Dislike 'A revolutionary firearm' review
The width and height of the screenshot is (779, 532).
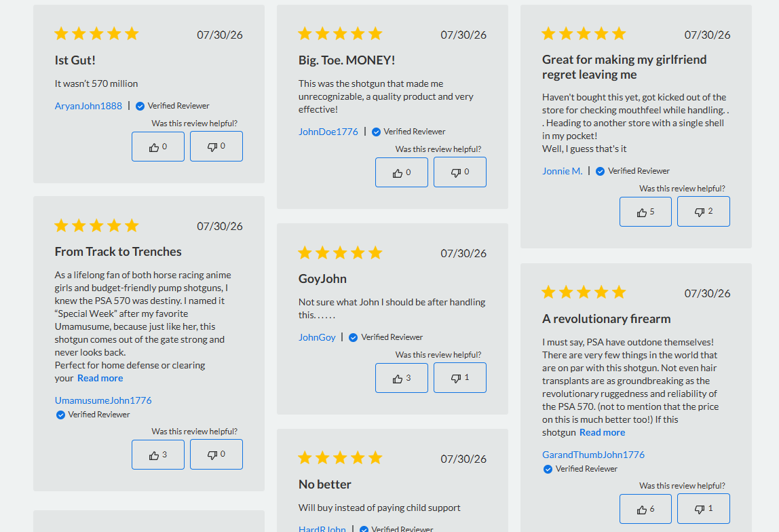click(704, 509)
